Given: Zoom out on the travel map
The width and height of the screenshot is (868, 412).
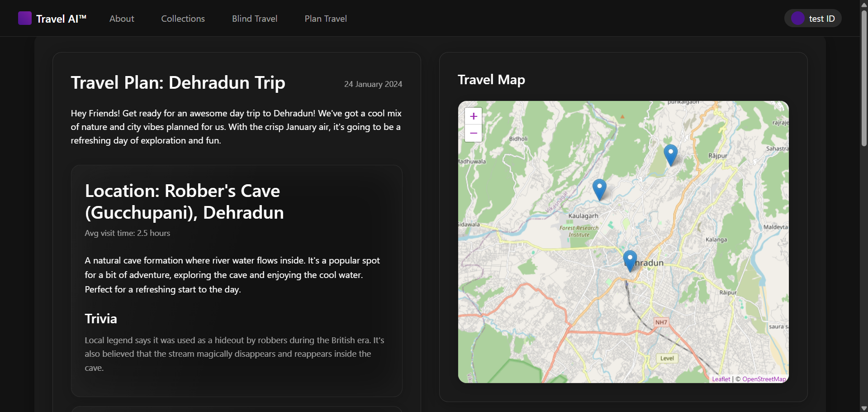Looking at the screenshot, I should (473, 134).
